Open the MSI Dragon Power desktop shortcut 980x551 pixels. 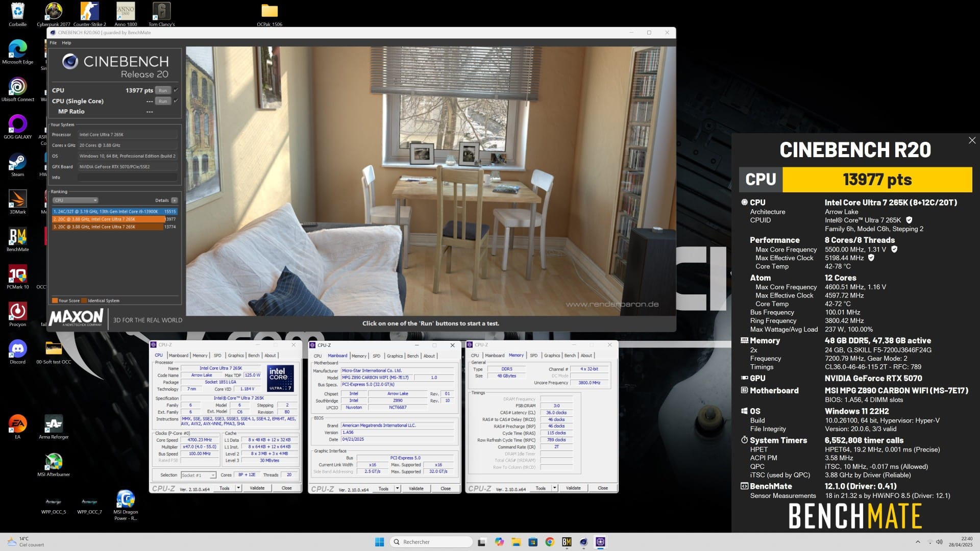pyautogui.click(x=126, y=504)
